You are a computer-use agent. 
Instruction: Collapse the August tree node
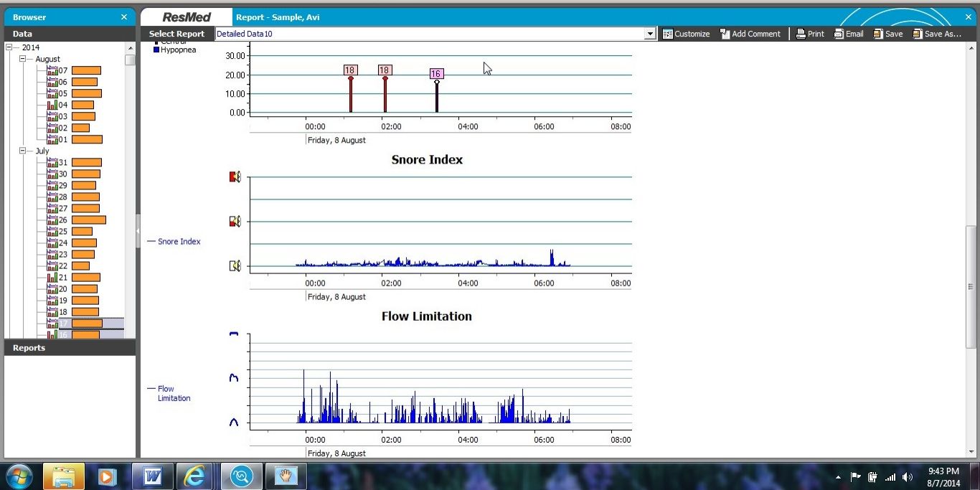pyautogui.click(x=23, y=59)
